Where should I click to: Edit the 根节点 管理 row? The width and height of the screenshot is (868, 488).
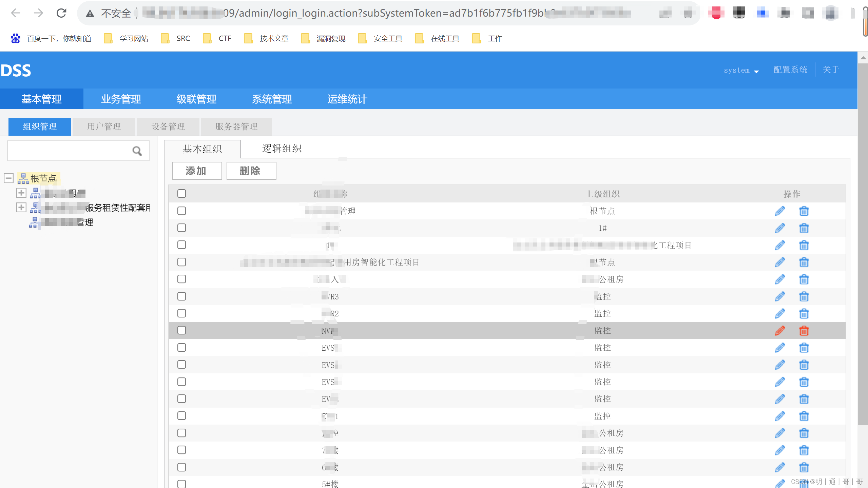780,211
